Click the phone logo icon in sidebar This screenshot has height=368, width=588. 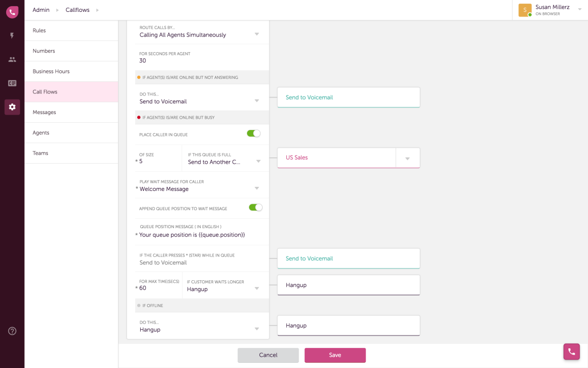[12, 12]
